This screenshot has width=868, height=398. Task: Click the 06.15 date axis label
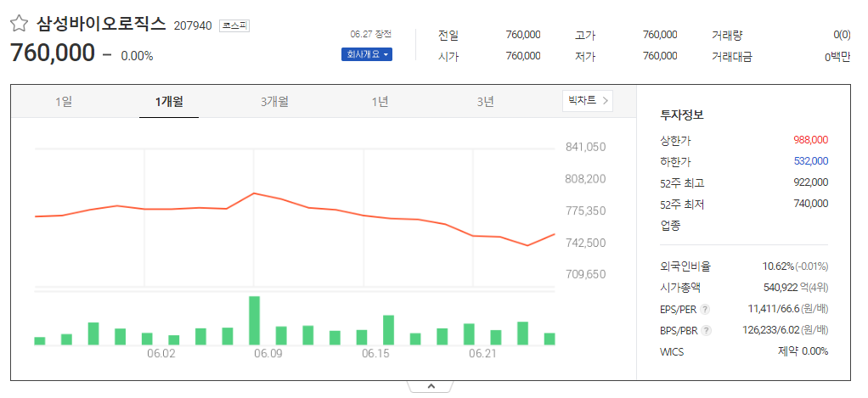tap(376, 355)
